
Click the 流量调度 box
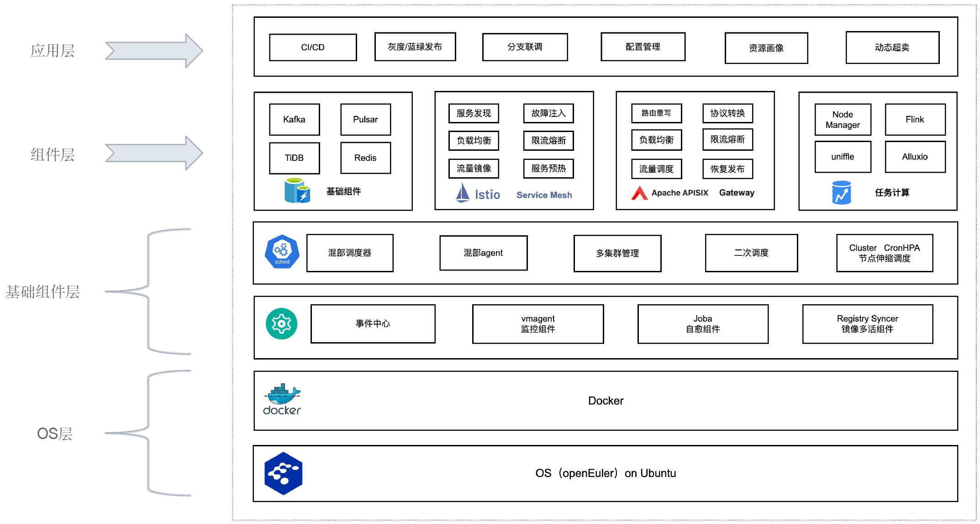coord(657,169)
